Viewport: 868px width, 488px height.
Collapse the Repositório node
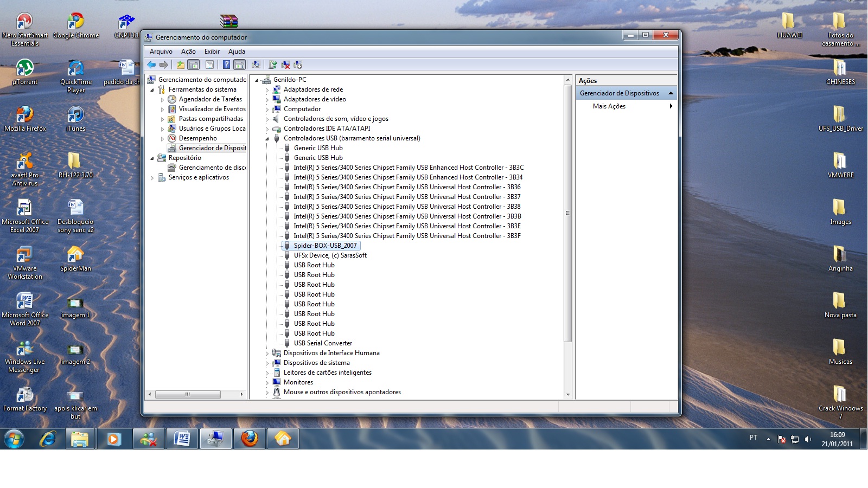[x=152, y=158]
